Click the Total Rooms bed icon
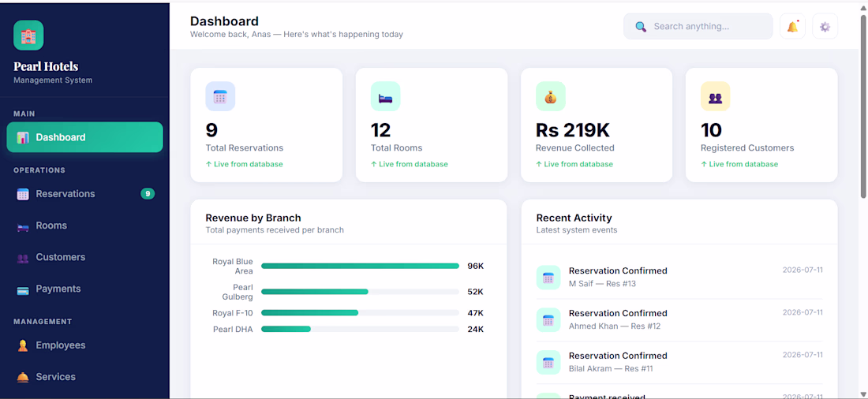Image resolution: width=868 pixels, height=399 pixels. pos(385,96)
